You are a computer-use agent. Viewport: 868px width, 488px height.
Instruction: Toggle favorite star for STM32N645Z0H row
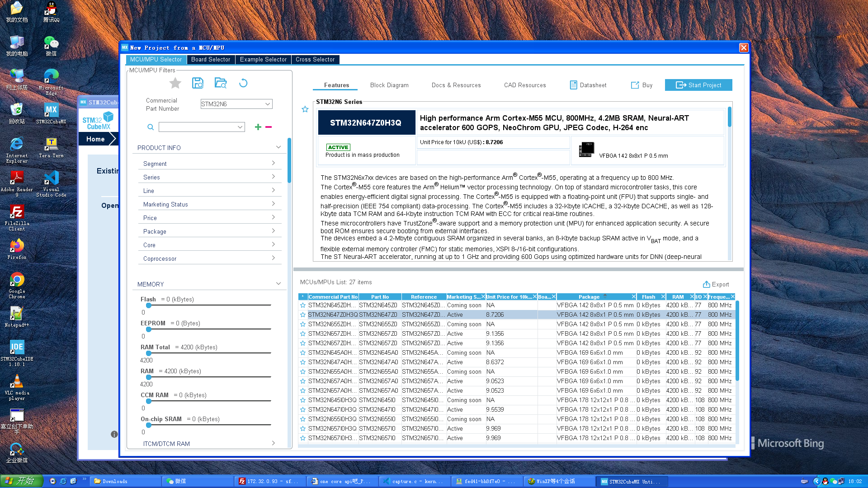point(303,305)
